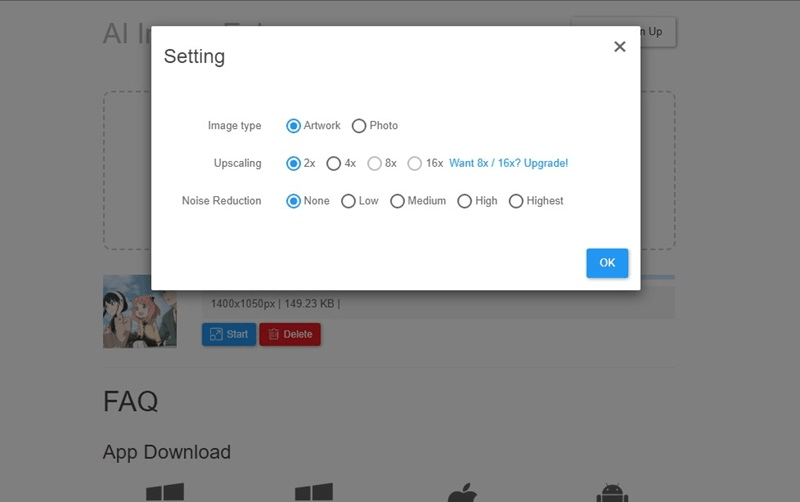Choose 4x upscaling option
The image size is (800, 502).
(334, 163)
